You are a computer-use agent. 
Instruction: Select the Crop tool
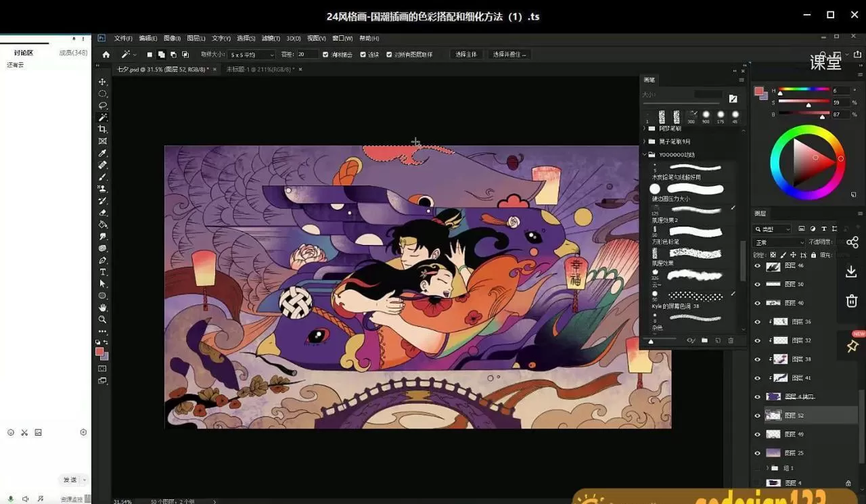pos(103,128)
